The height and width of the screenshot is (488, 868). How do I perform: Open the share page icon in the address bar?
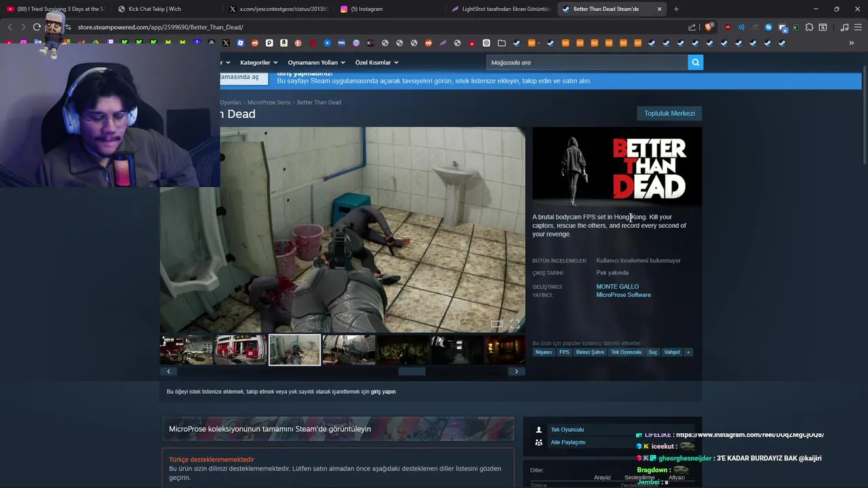tap(692, 27)
